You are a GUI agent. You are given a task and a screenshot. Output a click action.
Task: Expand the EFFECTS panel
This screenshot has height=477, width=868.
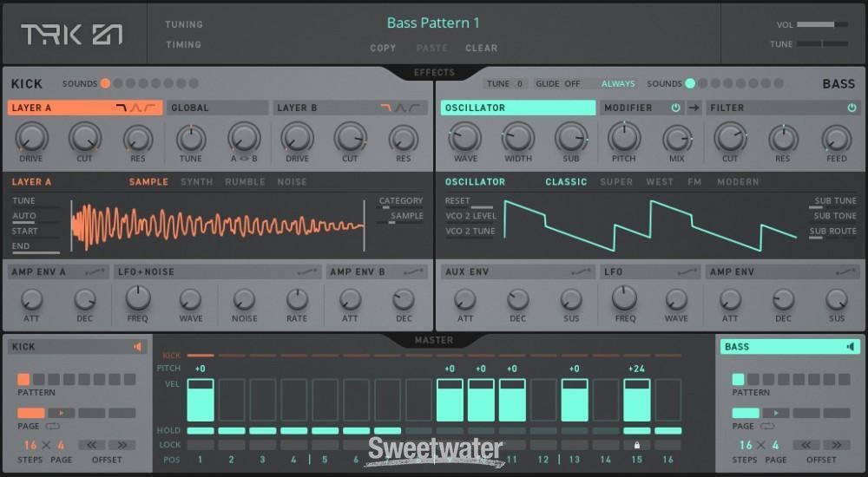click(x=434, y=73)
